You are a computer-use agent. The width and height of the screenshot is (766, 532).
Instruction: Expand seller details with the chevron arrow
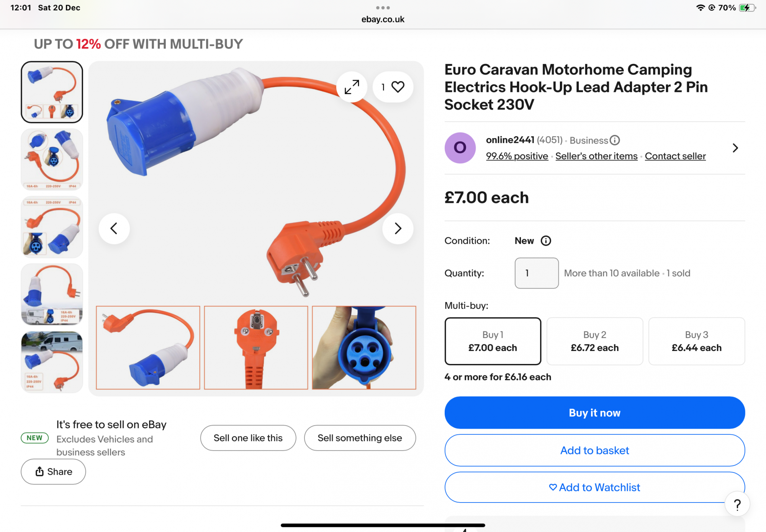[735, 148]
